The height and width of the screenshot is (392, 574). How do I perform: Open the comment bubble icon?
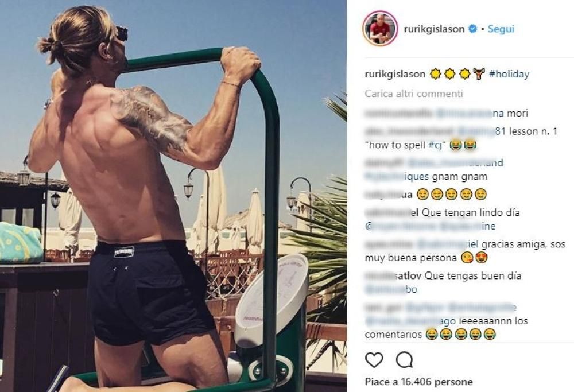405,360
